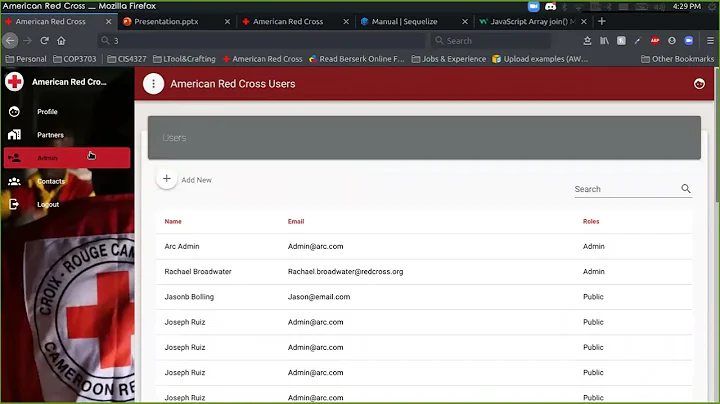Viewport: 720px width, 404px height.
Task: Click the Users panel heading
Action: [x=174, y=138]
